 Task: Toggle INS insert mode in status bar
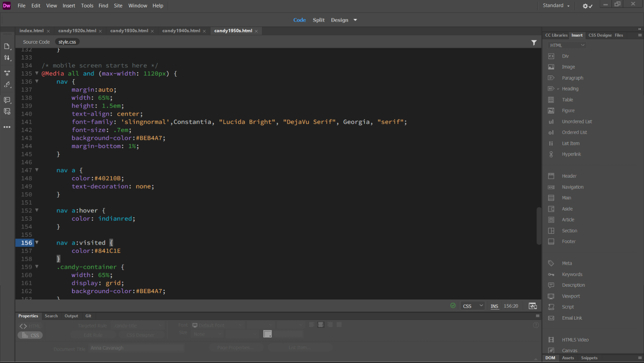[x=494, y=306]
